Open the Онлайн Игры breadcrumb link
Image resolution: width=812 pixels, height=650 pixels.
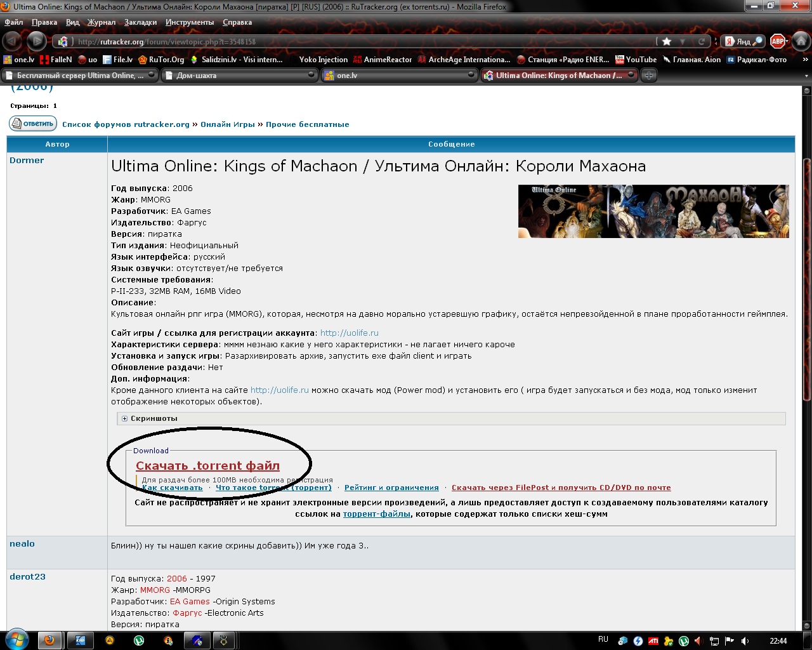pyautogui.click(x=228, y=124)
